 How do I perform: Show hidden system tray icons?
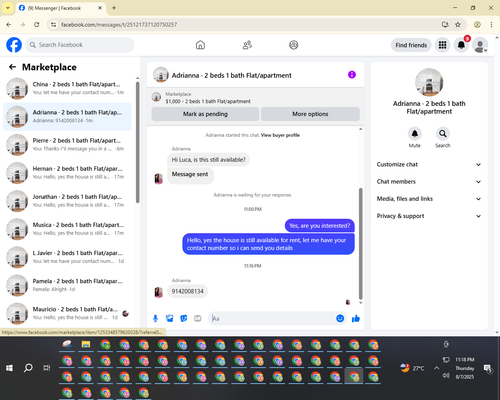tap(436, 368)
